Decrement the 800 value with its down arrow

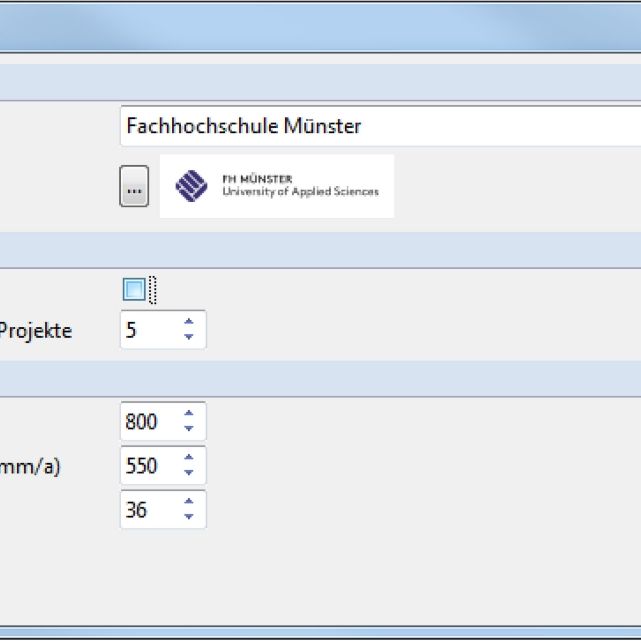188,429
